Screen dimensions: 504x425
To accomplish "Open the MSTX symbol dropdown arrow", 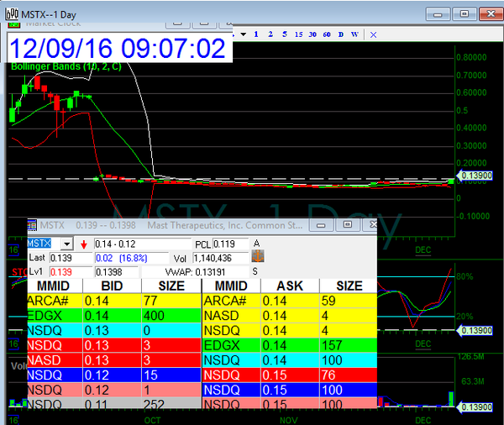I will 67,244.
